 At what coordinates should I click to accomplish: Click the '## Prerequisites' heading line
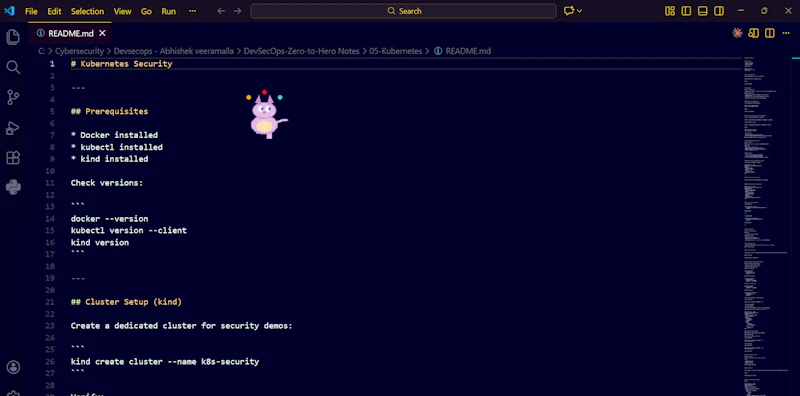coord(109,112)
